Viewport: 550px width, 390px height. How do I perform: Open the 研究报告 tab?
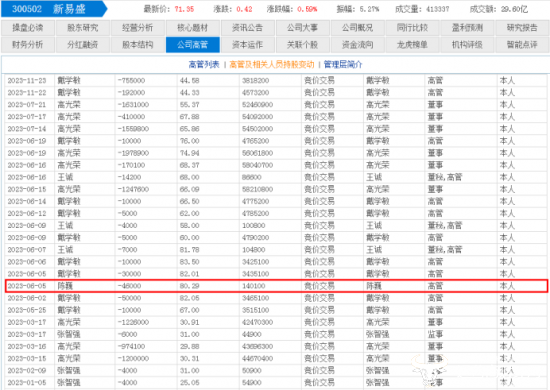coord(522,28)
